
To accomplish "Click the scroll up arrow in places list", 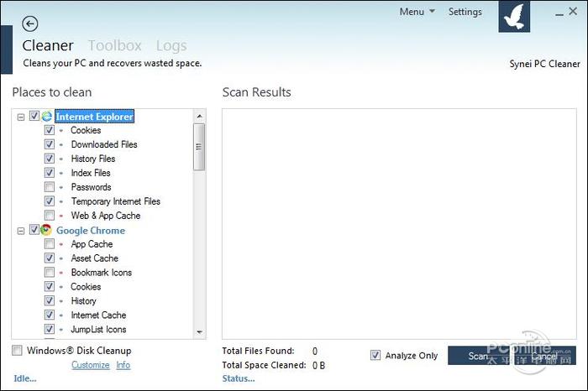I will (200, 116).
